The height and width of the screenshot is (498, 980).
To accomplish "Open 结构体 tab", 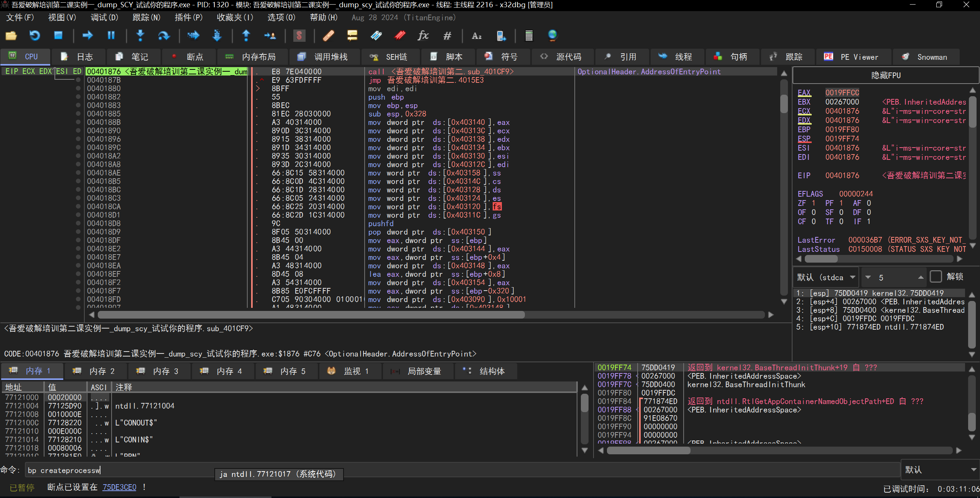I will [x=486, y=371].
